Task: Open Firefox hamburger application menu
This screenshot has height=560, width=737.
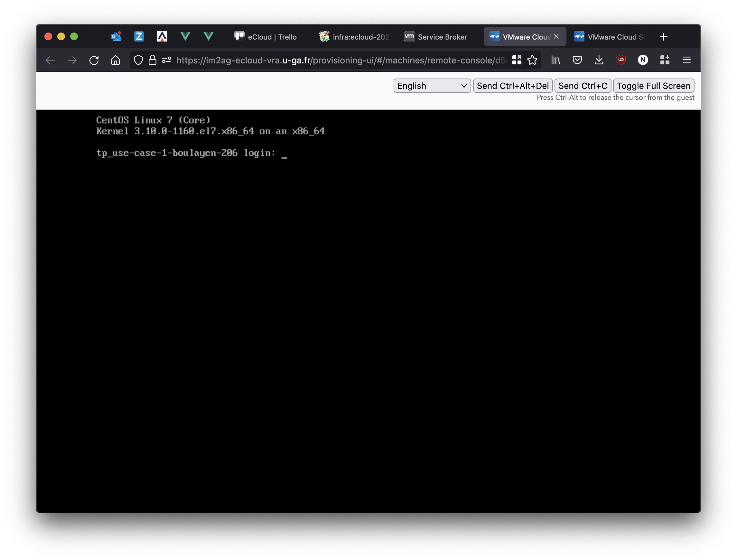Action: tap(686, 60)
